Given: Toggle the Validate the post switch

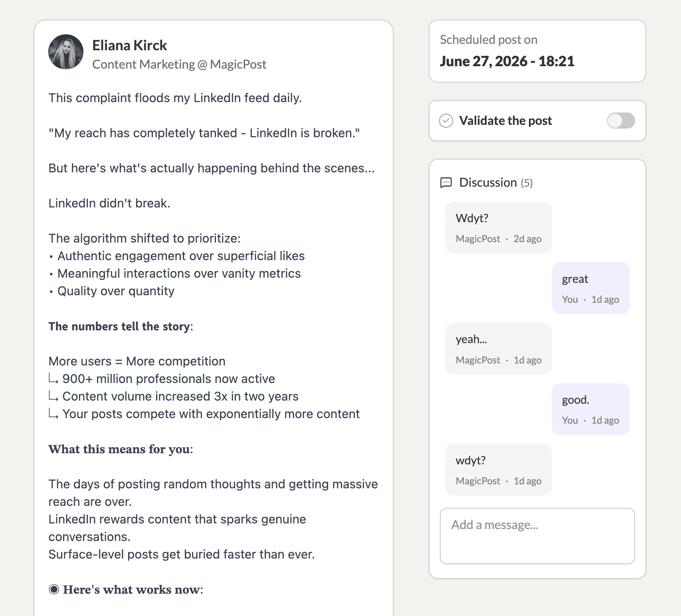Looking at the screenshot, I should click(x=621, y=120).
